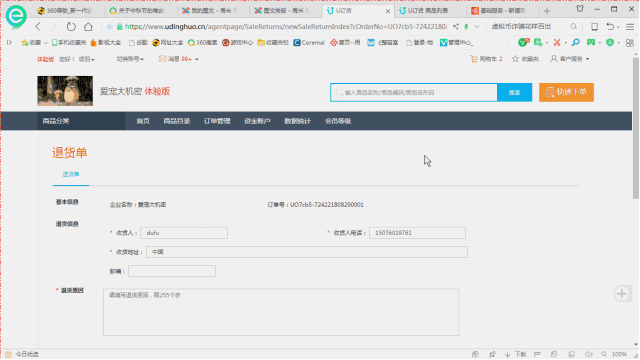Expand the bookmarks sidebar toggle arrow
The height and width of the screenshot is (360, 640).
tap(9, 42)
